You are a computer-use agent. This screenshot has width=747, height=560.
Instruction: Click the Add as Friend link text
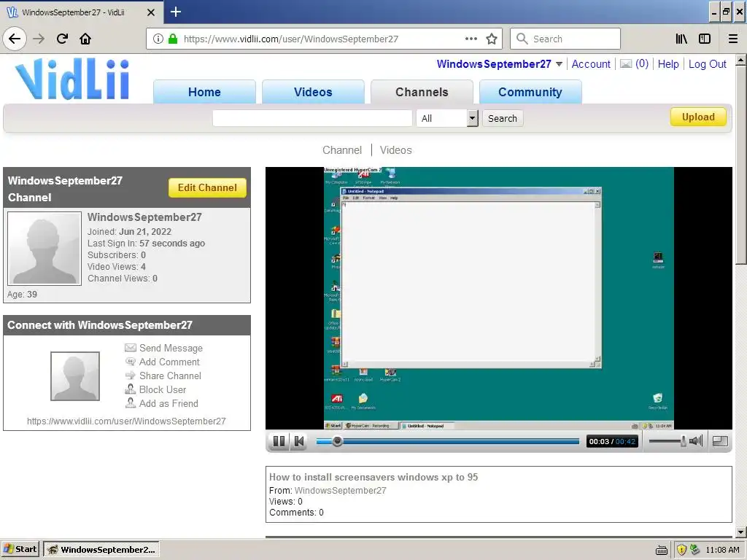tap(169, 403)
